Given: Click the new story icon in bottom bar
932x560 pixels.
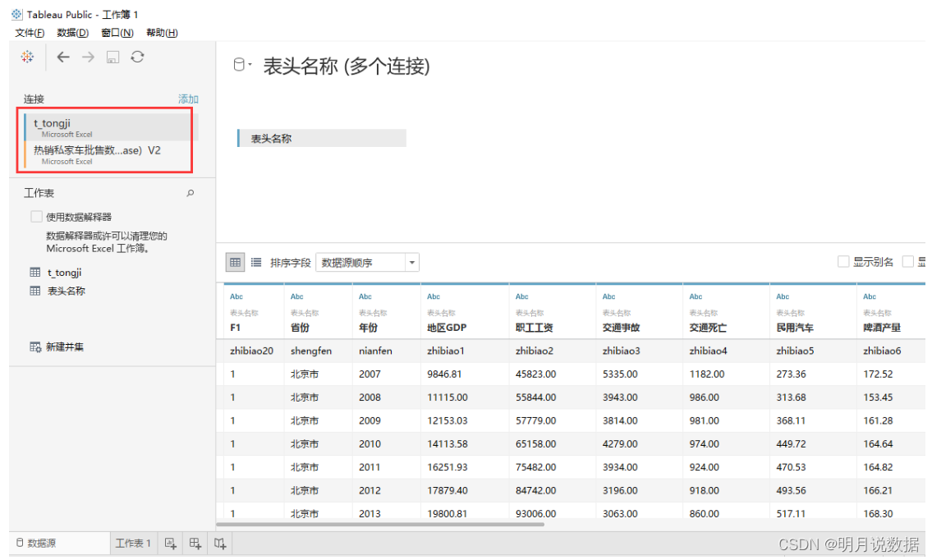Looking at the screenshot, I should [220, 544].
